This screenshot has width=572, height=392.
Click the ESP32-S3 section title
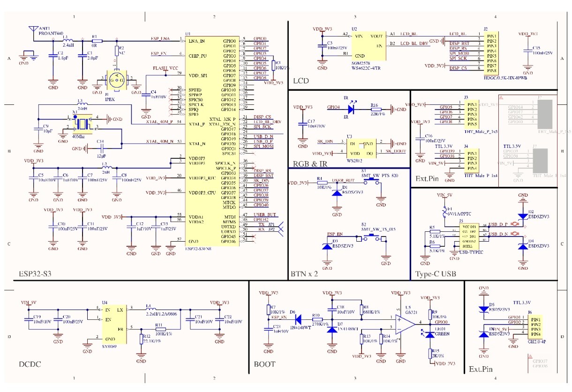[34, 273]
